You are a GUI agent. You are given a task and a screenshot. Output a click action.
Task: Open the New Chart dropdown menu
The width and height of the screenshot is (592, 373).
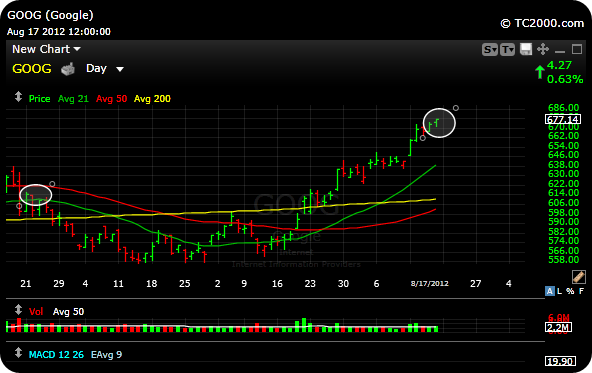(46, 49)
